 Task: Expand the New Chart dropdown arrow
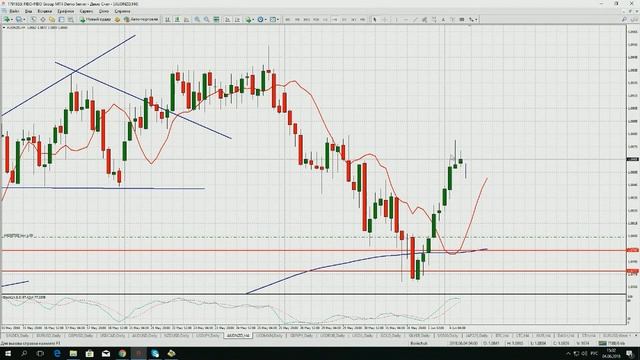pos(12,19)
